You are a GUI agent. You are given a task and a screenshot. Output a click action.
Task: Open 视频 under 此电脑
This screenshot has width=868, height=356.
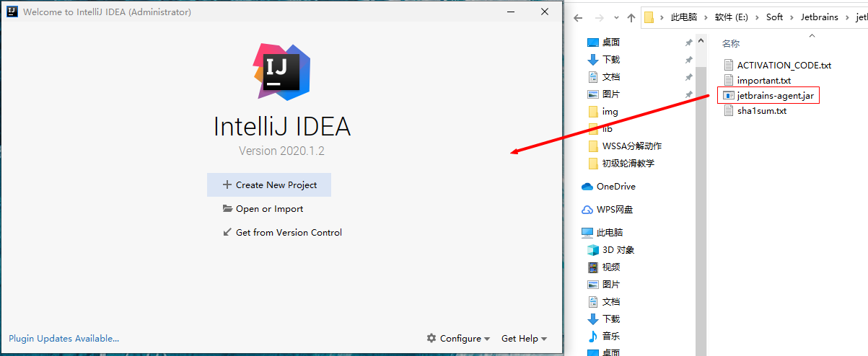tap(610, 267)
